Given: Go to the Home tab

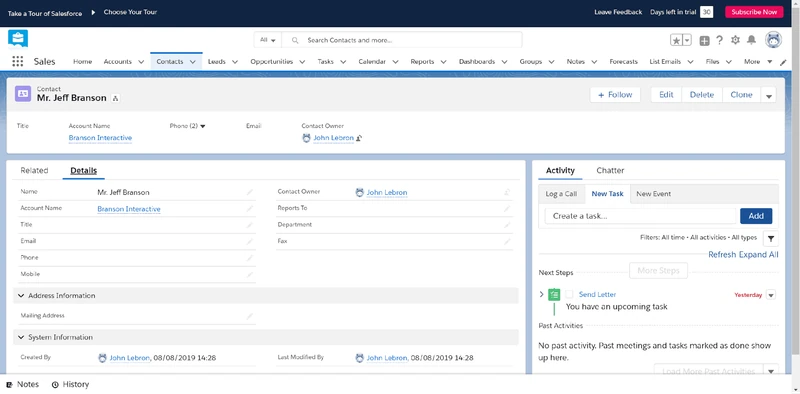Looking at the screenshot, I should pyautogui.click(x=83, y=62).
